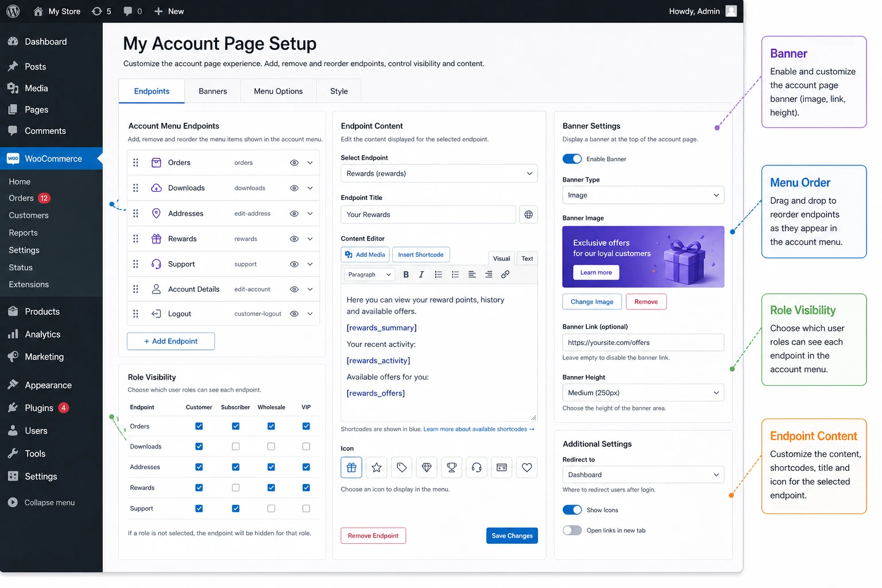
Task: Click the Remove Endpoint button
Action: tap(373, 536)
